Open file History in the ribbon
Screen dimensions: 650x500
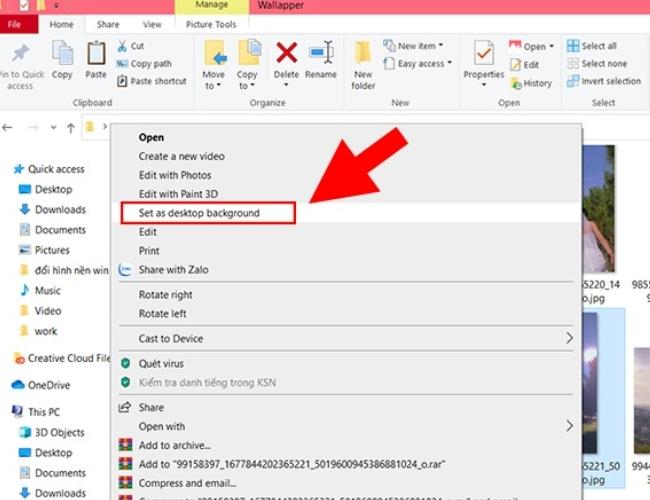[531, 83]
